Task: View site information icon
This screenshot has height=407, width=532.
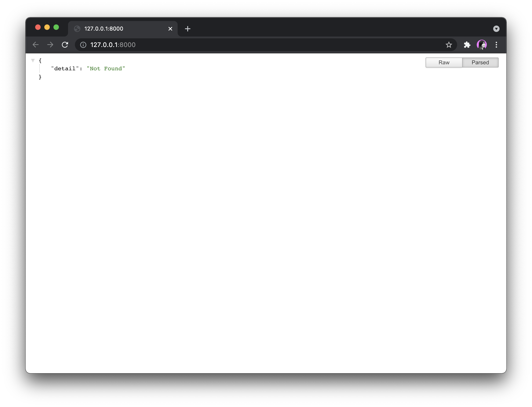Action: pyautogui.click(x=83, y=45)
